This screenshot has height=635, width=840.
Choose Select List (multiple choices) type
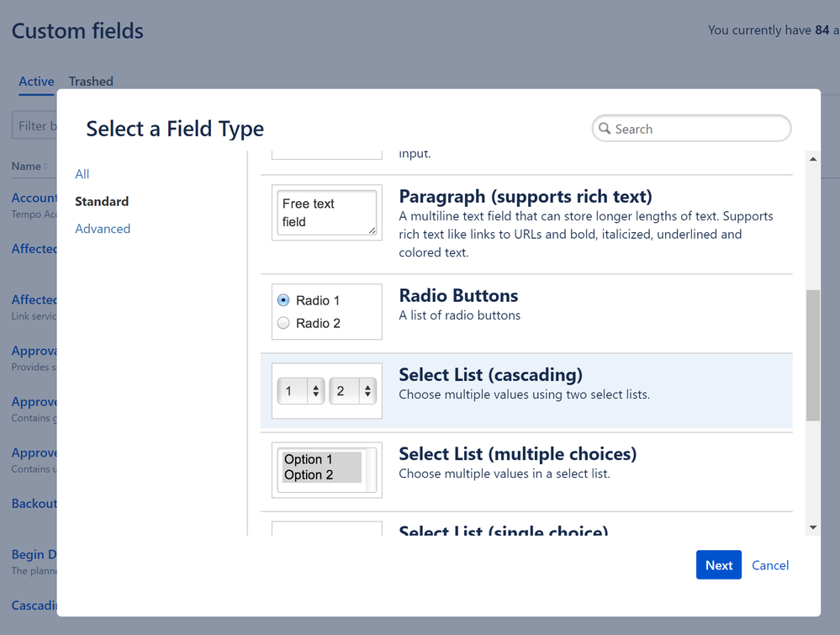526,472
